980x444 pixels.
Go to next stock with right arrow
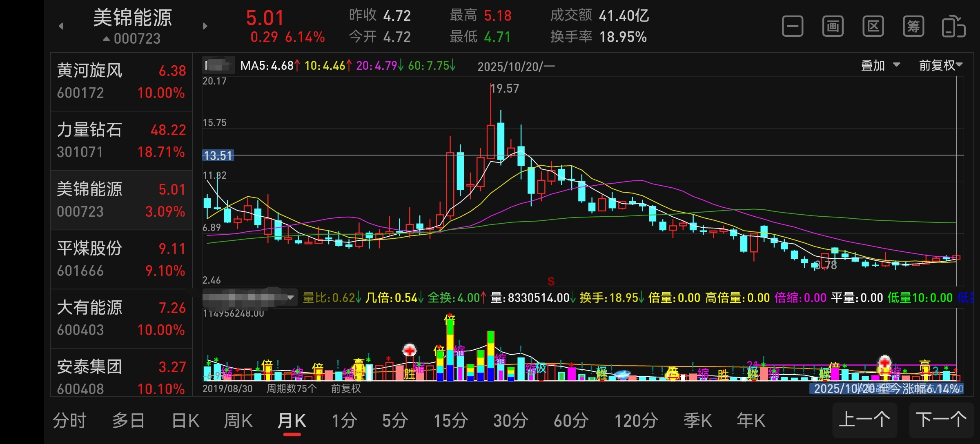205,27
